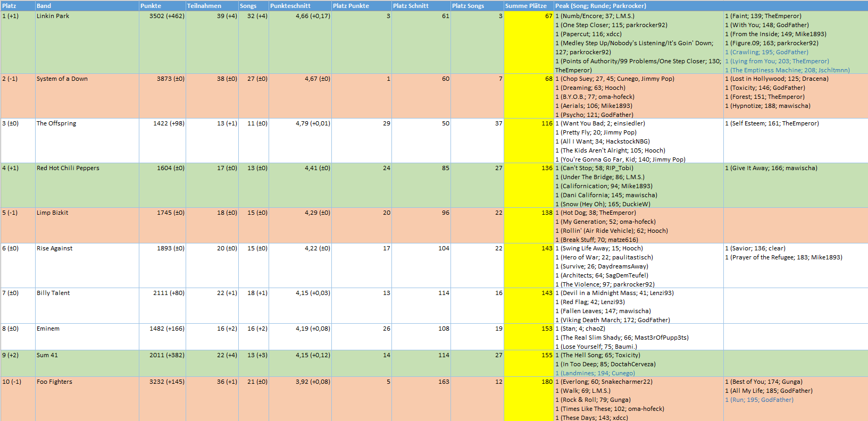Select participations cell '39 (+4)'
The width and height of the screenshot is (868, 421).
pos(212,43)
